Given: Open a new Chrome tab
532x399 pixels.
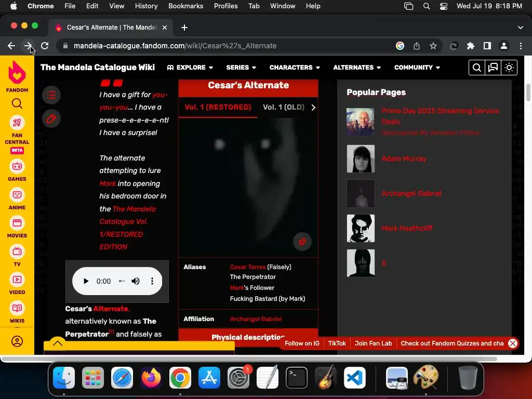Looking at the screenshot, I should (x=184, y=28).
